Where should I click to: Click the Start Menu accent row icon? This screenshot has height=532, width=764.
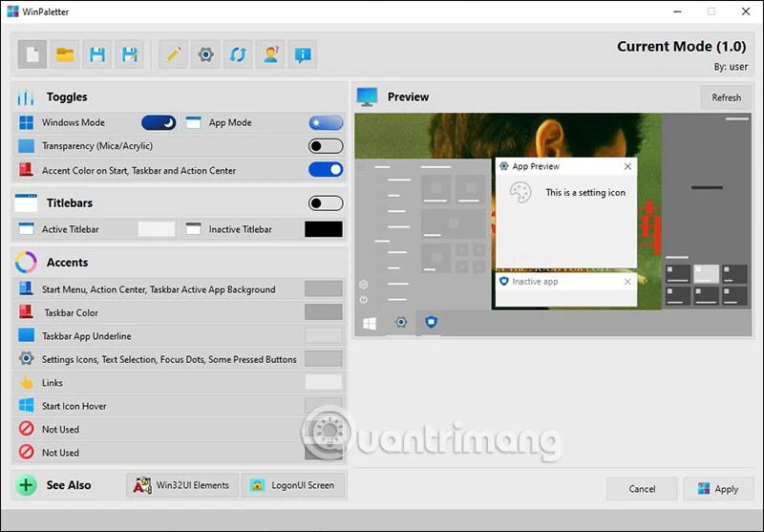point(26,288)
